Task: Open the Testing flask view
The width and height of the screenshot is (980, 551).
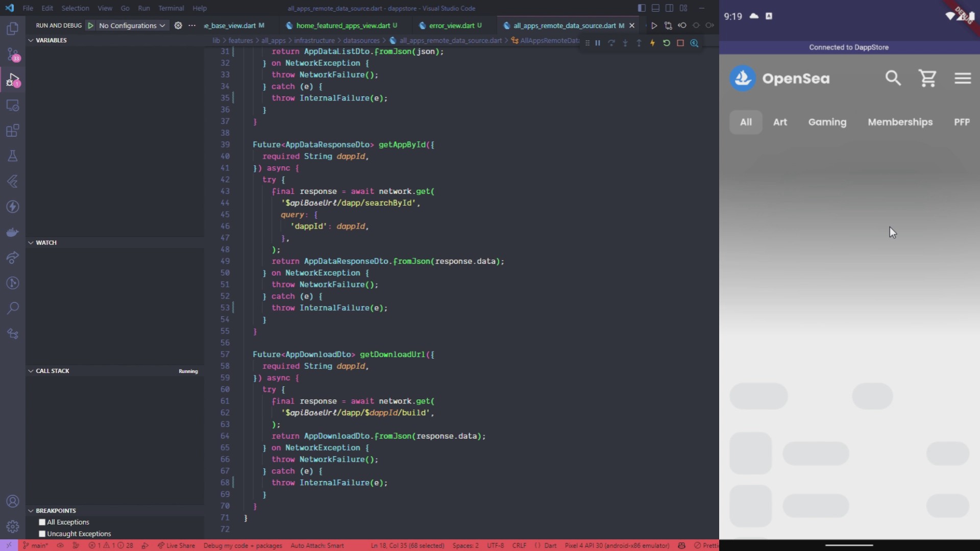Action: pyautogui.click(x=12, y=156)
